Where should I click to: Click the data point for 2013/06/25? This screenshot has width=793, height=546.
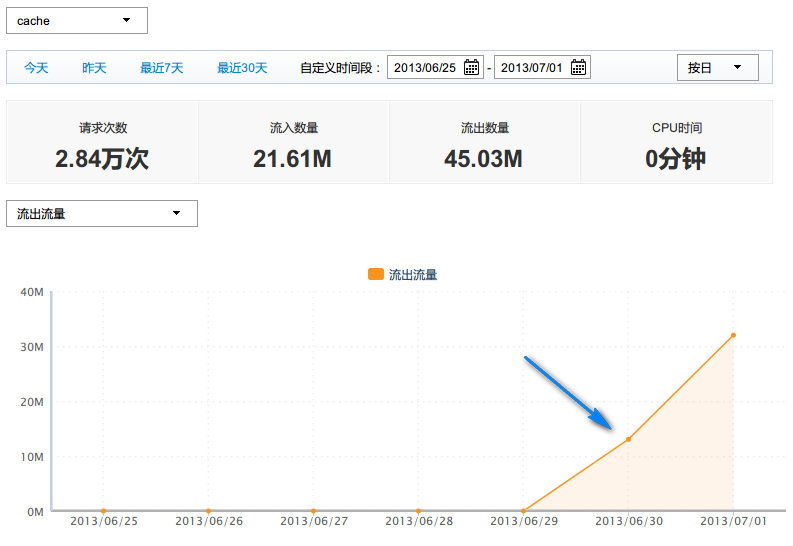click(103, 511)
